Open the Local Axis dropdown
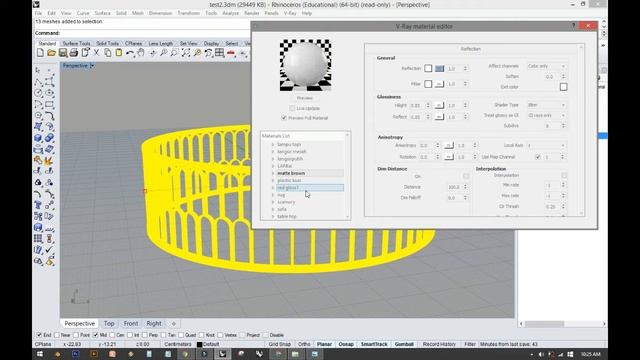 click(x=546, y=145)
